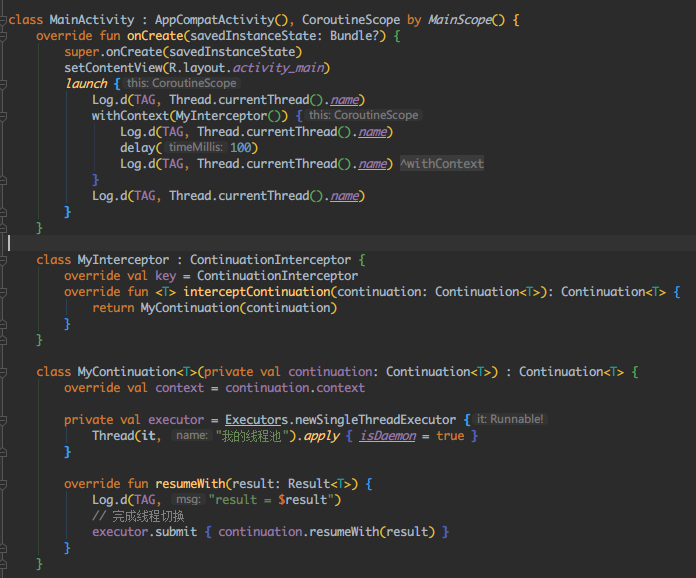Click 'continuation.context' property access
696x578 pixels.
pyautogui.click(x=295, y=388)
